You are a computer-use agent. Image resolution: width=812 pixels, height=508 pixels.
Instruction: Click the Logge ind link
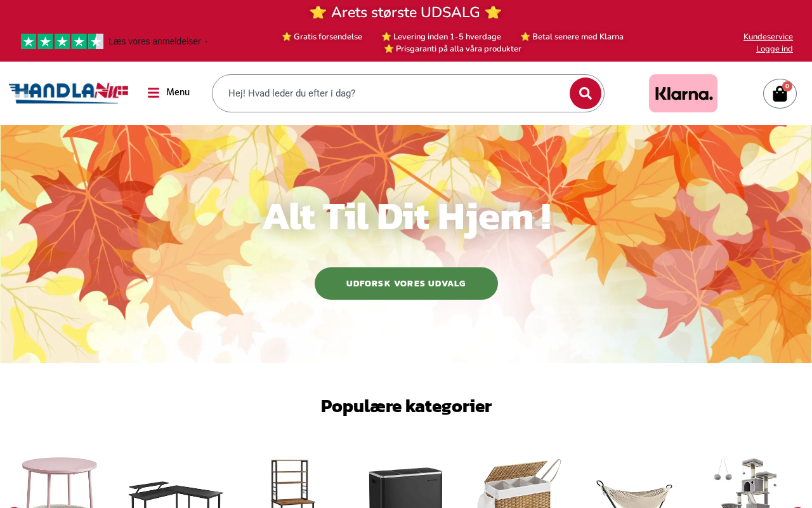tap(775, 49)
